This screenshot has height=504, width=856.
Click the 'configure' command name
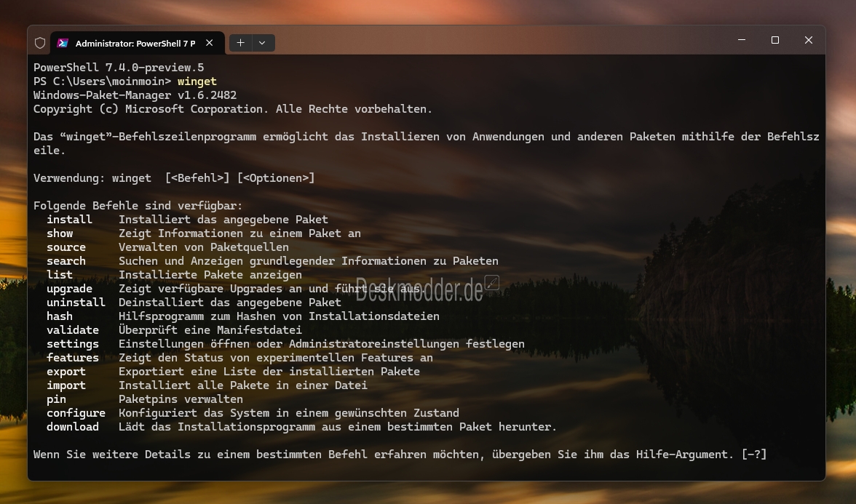click(x=76, y=413)
